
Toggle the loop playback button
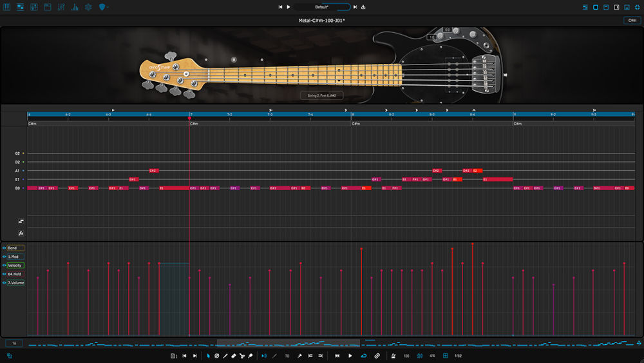(x=364, y=356)
